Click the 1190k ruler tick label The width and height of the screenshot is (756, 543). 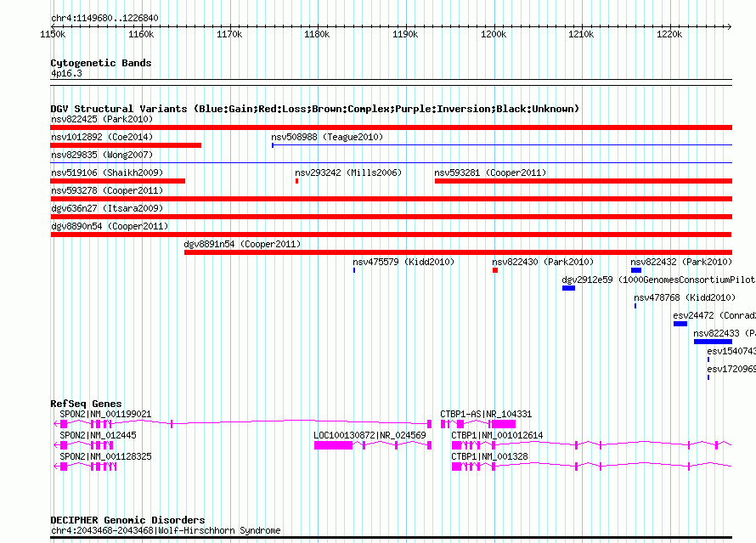tap(405, 34)
